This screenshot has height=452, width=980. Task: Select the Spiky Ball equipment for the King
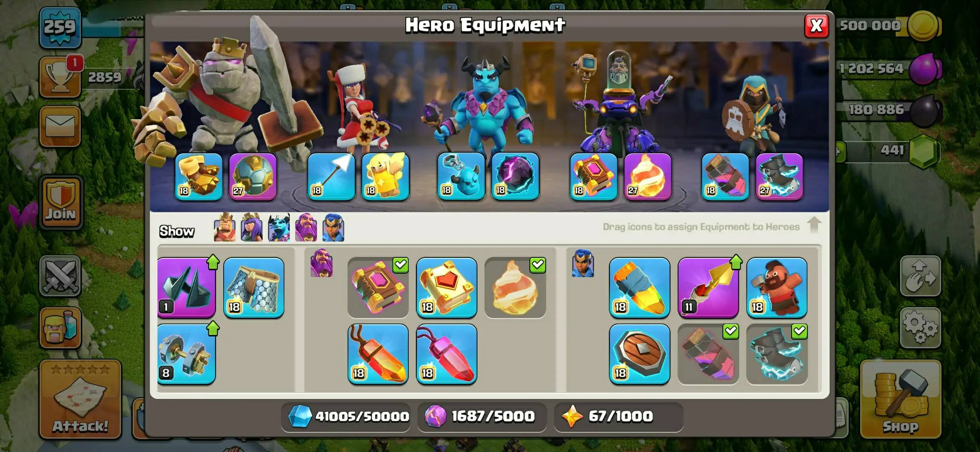coord(253,176)
